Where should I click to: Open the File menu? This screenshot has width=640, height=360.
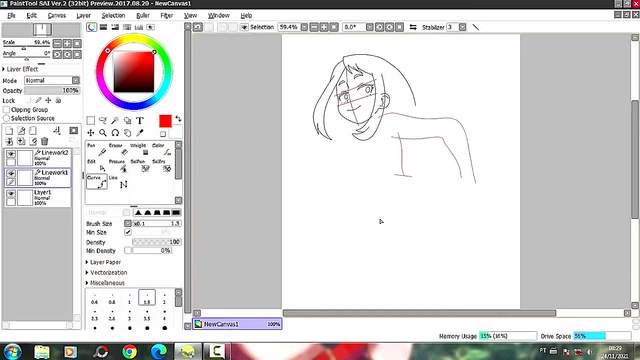click(x=11, y=16)
